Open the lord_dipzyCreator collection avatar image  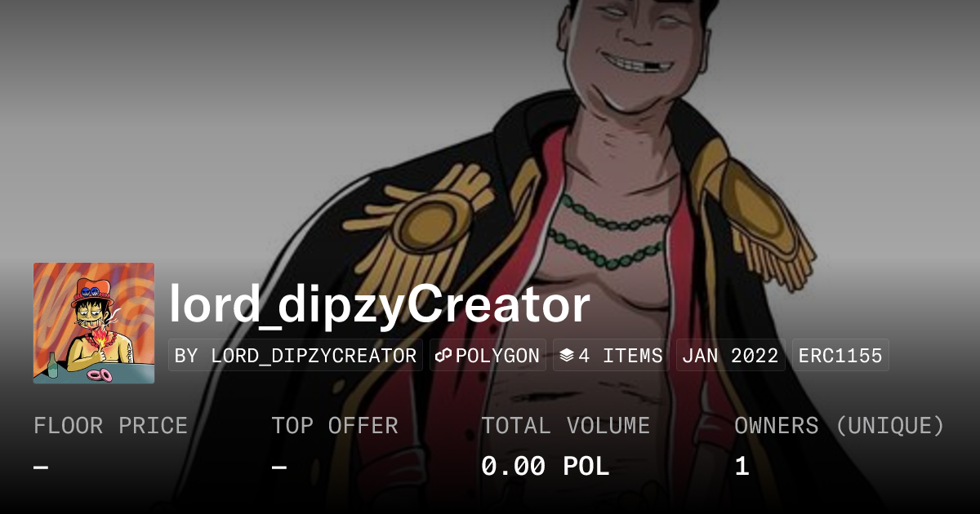coord(94,323)
